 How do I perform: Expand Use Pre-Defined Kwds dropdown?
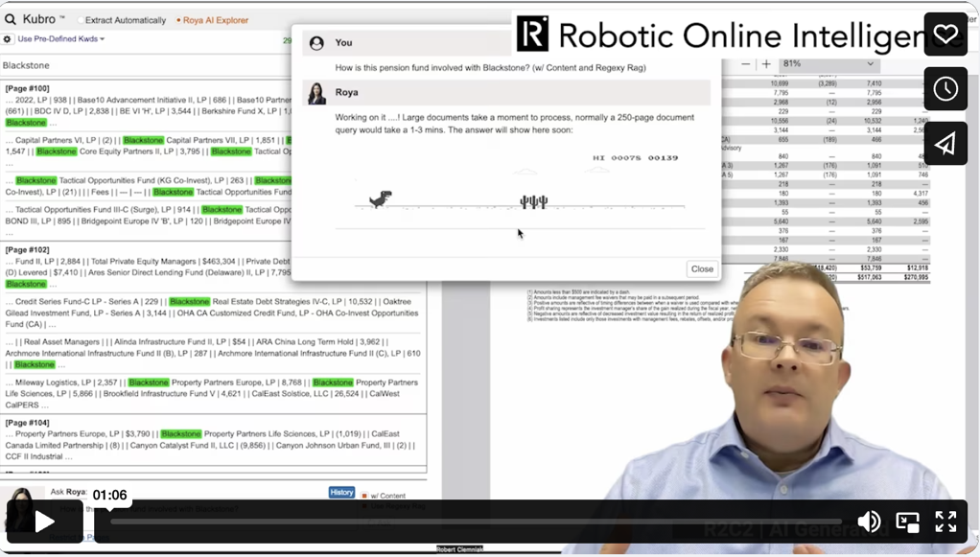tap(60, 38)
